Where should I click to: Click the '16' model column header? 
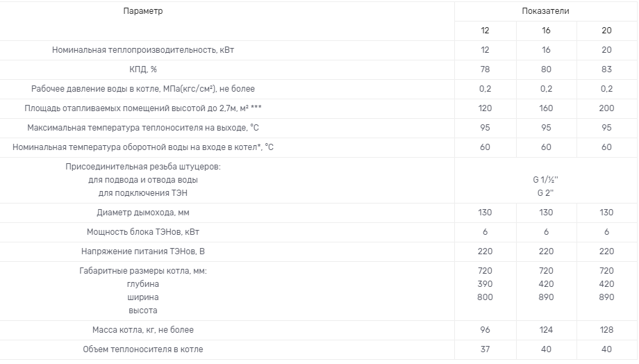point(545,31)
